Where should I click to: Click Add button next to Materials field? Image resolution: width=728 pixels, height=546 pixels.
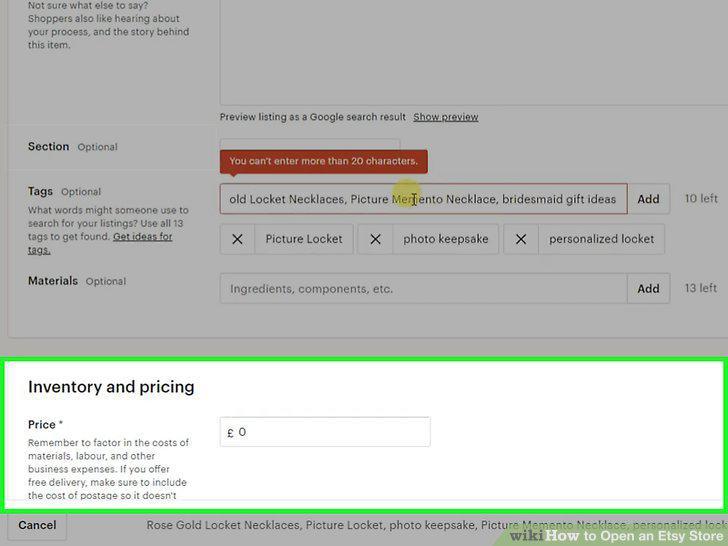click(648, 288)
